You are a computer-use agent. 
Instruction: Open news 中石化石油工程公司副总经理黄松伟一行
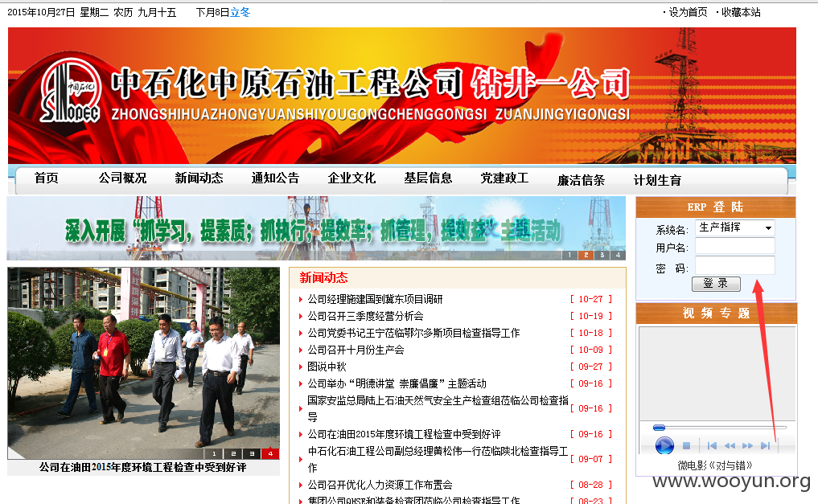(x=438, y=459)
